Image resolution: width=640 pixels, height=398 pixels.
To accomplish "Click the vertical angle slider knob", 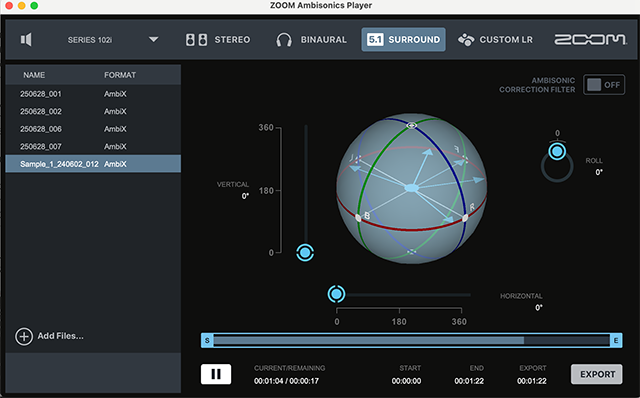I will point(305,253).
